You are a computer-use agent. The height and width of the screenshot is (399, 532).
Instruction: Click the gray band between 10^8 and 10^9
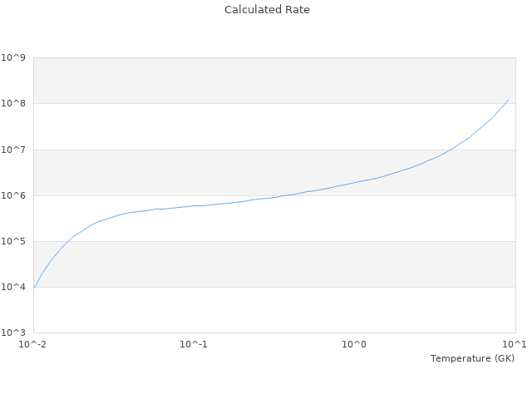coord(274,81)
